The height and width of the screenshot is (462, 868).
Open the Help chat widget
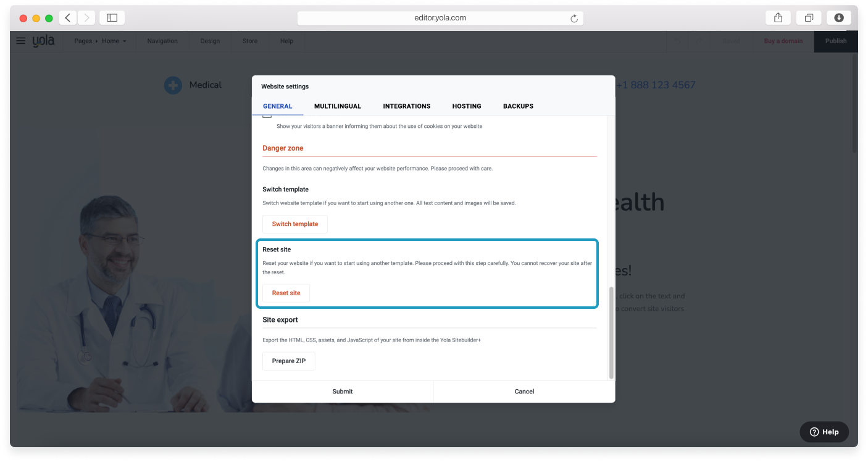pos(824,432)
